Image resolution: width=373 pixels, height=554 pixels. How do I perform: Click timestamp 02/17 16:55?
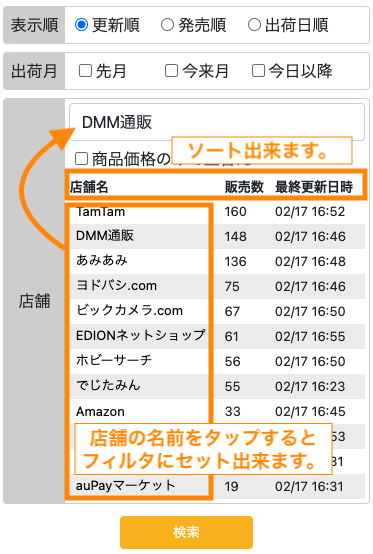[x=310, y=336]
